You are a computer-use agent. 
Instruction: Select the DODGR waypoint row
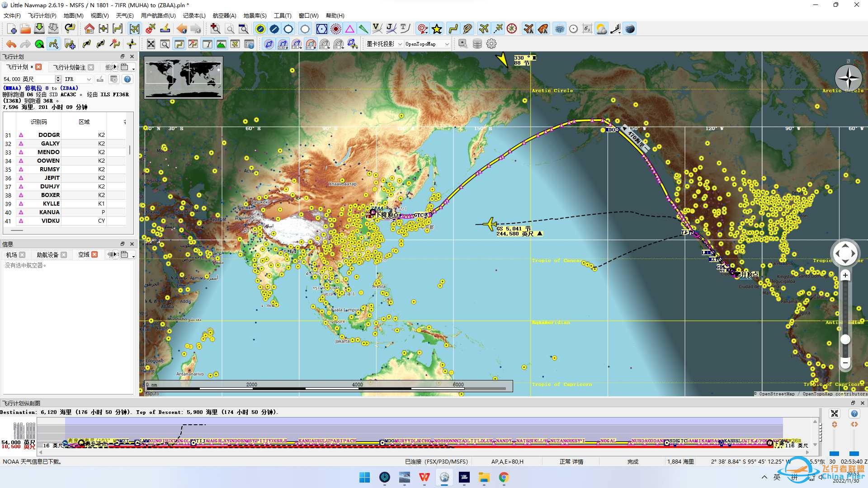pyautogui.click(x=49, y=135)
